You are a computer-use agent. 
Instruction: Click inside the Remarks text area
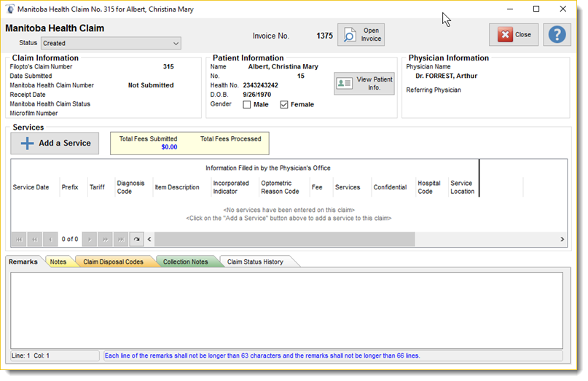[286, 310]
